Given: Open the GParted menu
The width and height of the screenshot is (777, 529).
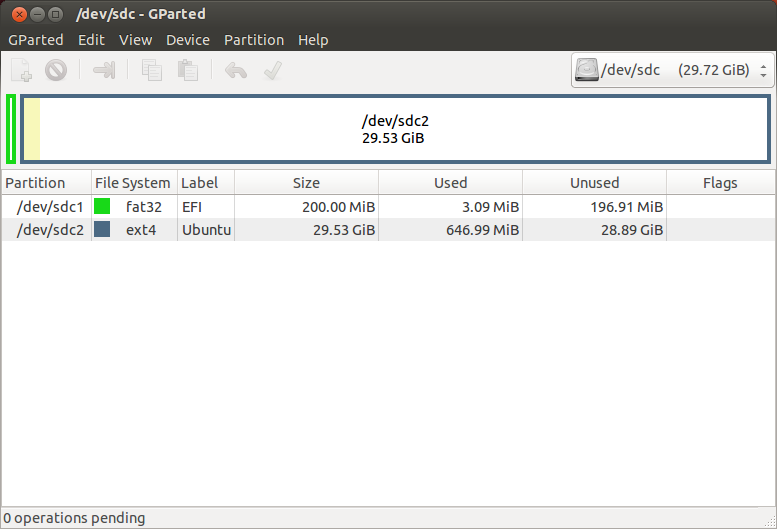Looking at the screenshot, I should pos(36,40).
